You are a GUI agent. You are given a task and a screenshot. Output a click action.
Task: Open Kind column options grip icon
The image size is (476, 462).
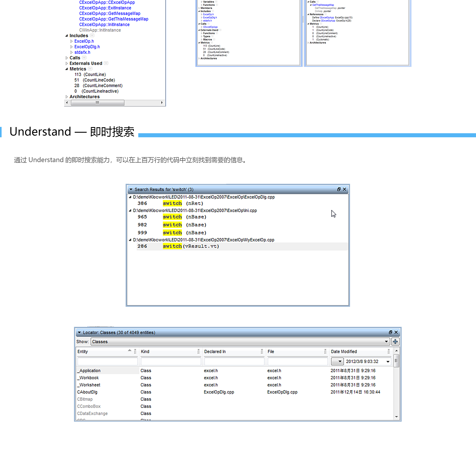tap(198, 351)
